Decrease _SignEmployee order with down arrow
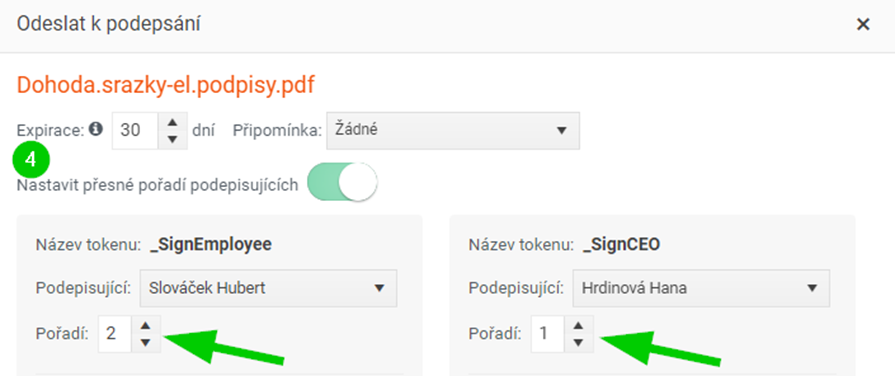This screenshot has height=376, width=895. point(146,343)
